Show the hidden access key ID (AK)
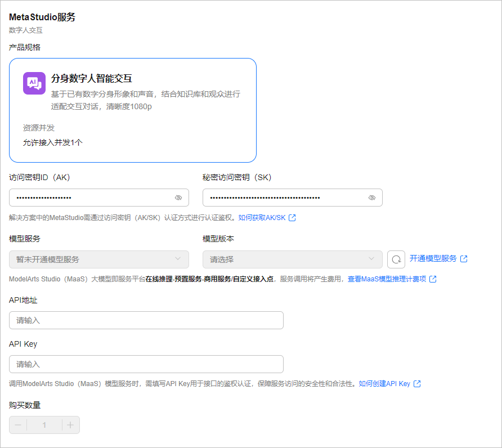This screenshot has height=448, width=502. click(x=178, y=198)
